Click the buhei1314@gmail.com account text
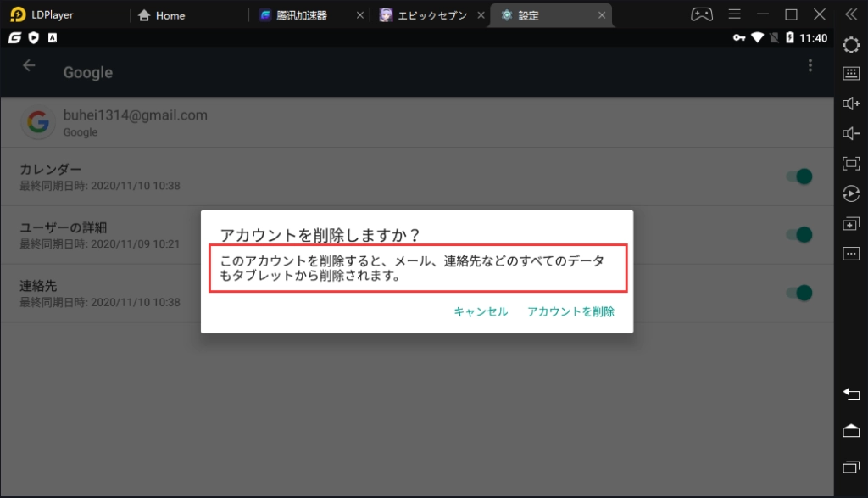The width and height of the screenshot is (868, 498). coord(135,115)
